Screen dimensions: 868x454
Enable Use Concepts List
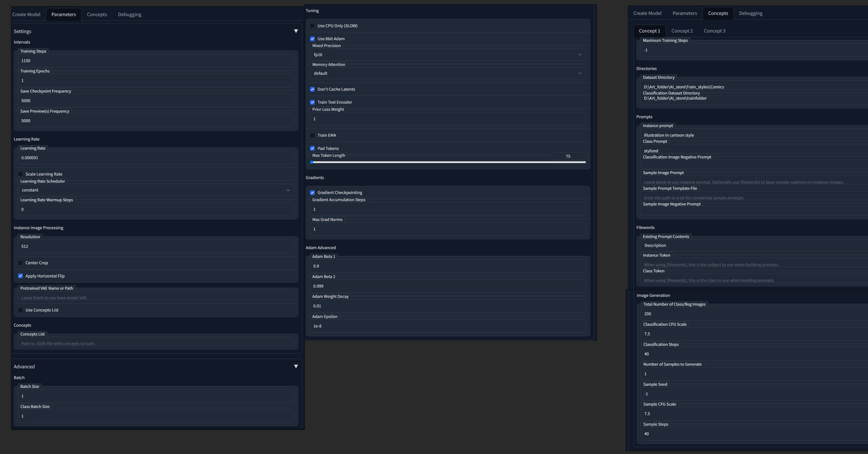click(x=20, y=310)
